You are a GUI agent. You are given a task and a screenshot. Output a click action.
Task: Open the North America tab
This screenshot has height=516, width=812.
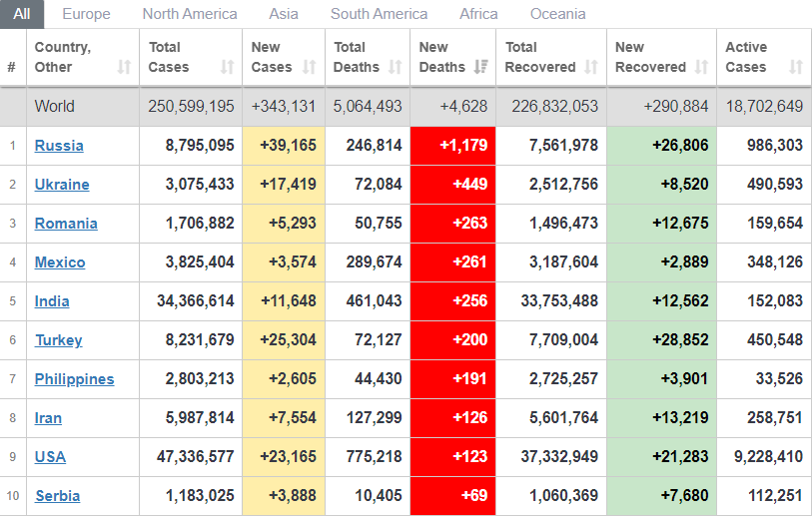[x=190, y=14]
